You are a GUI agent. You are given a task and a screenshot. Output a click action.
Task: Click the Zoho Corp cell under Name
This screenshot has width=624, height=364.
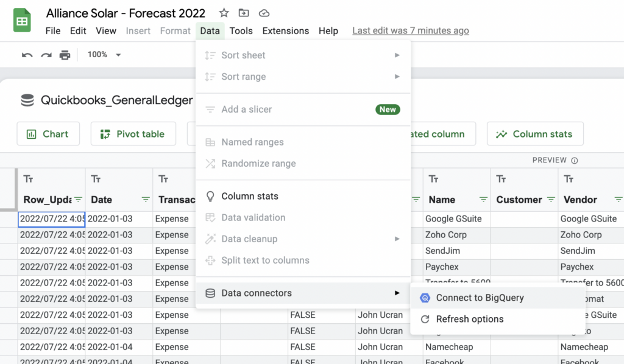point(456,235)
